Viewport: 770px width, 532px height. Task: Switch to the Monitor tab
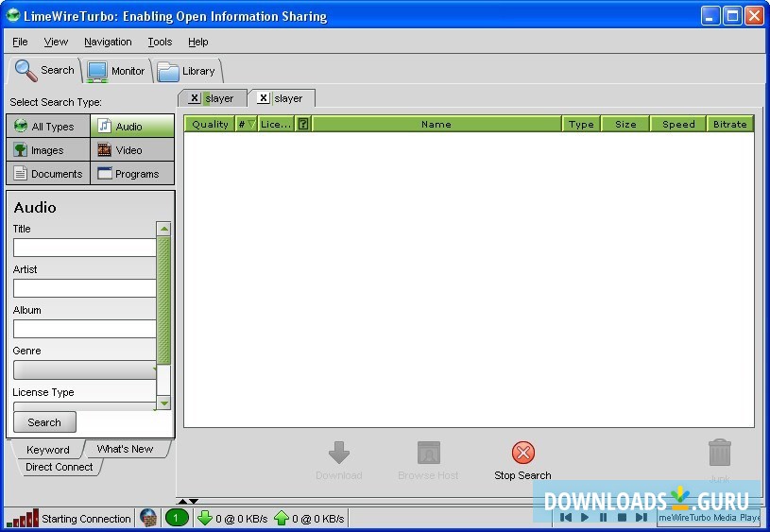116,71
